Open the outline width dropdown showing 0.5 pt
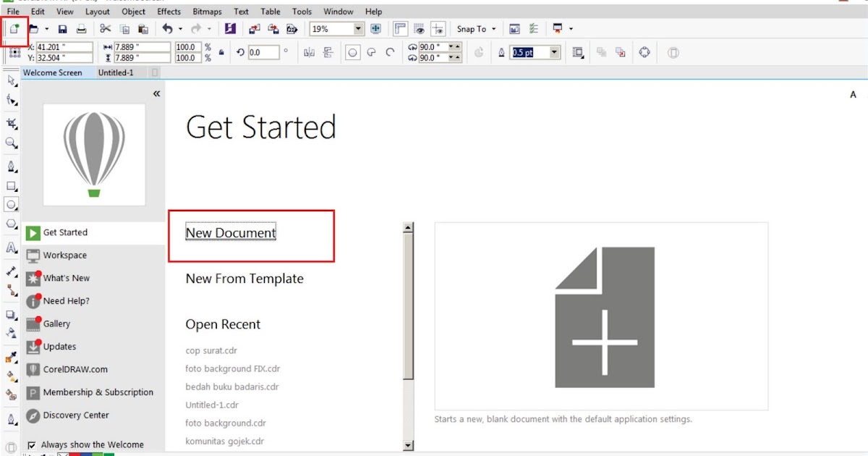868x456 pixels. 554,52
